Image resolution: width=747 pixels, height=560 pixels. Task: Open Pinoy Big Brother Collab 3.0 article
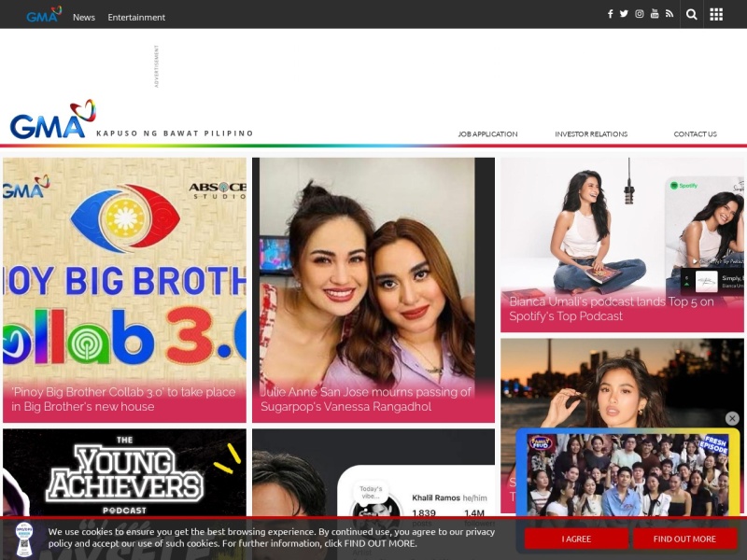(x=124, y=290)
